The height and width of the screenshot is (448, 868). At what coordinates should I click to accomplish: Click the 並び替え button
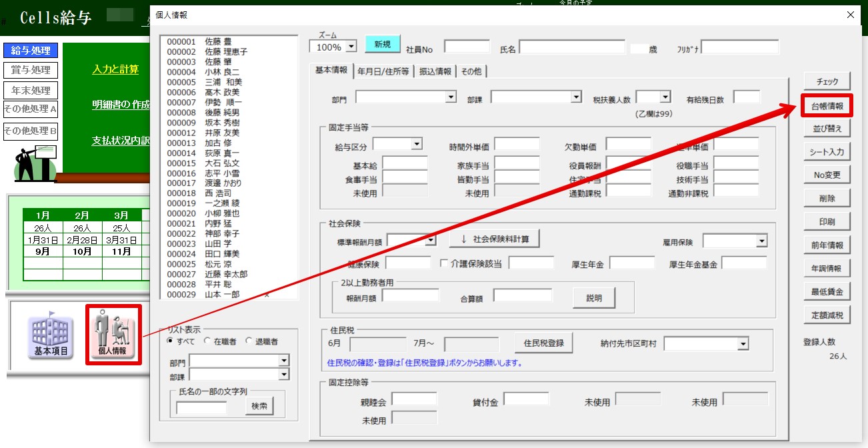pyautogui.click(x=827, y=129)
